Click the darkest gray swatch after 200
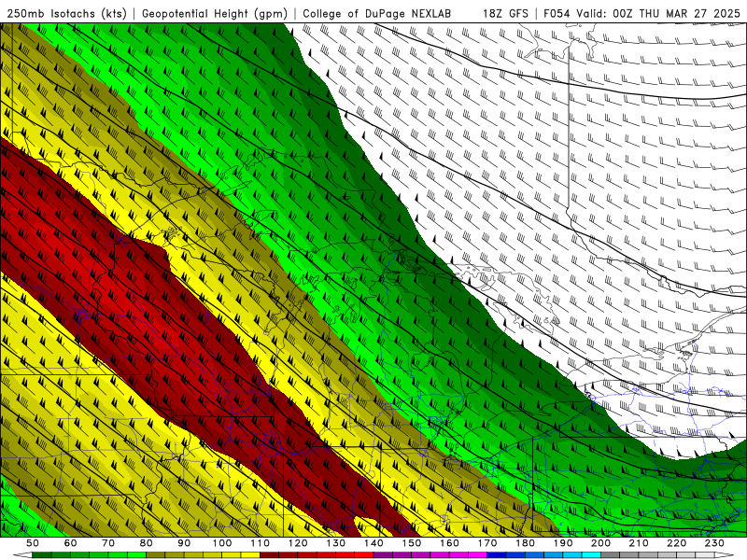This screenshot has height=560, width=747. point(611,555)
